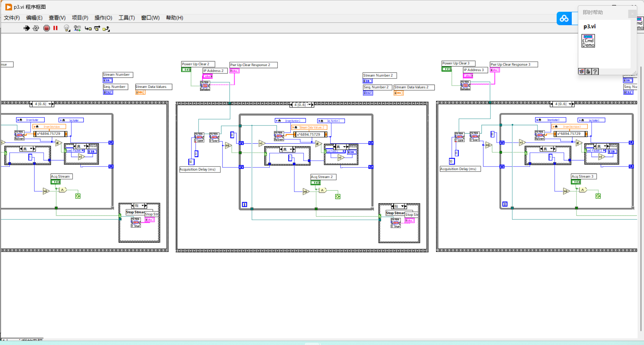The height and width of the screenshot is (345, 644).
Task: Click the Run arrow in toolbar
Action: click(27, 28)
